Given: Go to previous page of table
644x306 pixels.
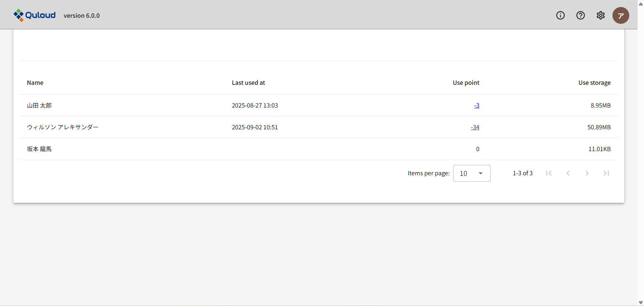Looking at the screenshot, I should click(x=568, y=173).
